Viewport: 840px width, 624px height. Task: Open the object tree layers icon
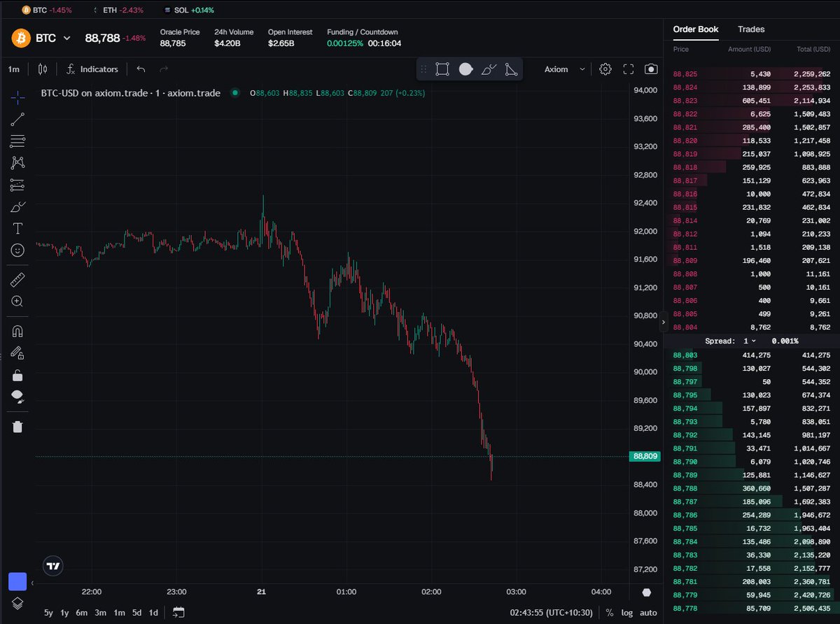[18, 602]
